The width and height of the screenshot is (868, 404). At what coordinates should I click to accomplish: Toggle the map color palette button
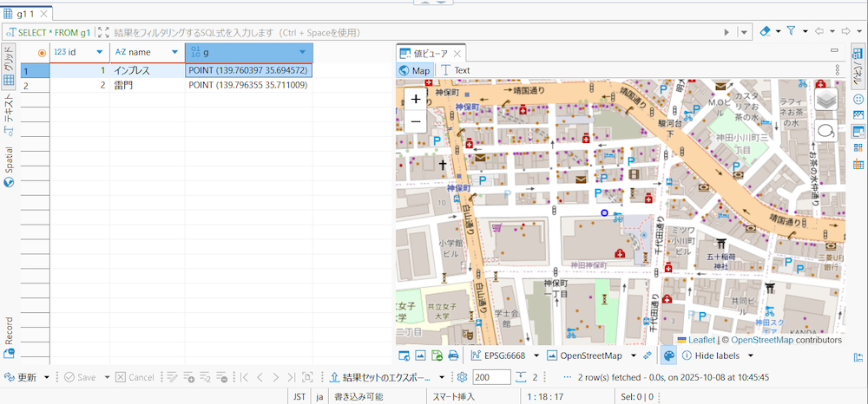[x=668, y=355]
